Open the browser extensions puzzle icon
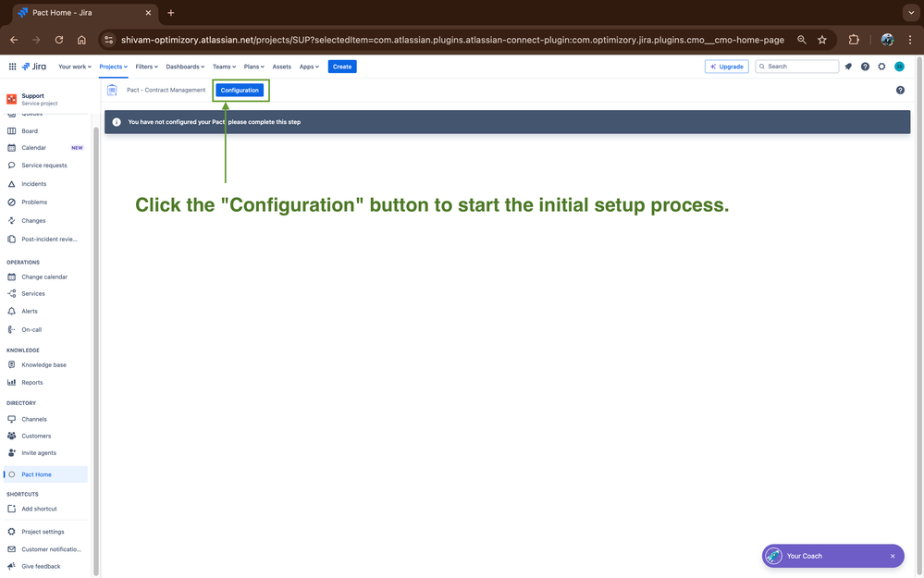Screen dimensions: 924x578 click(854, 40)
